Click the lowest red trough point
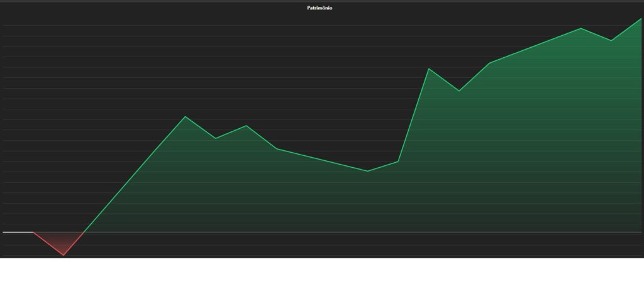 pos(64,255)
